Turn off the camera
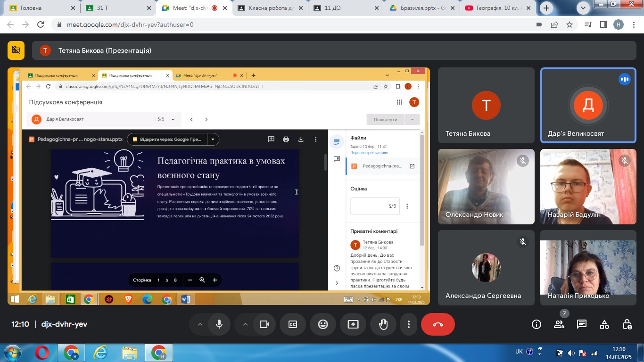This screenshot has height=362, width=644. point(264,324)
